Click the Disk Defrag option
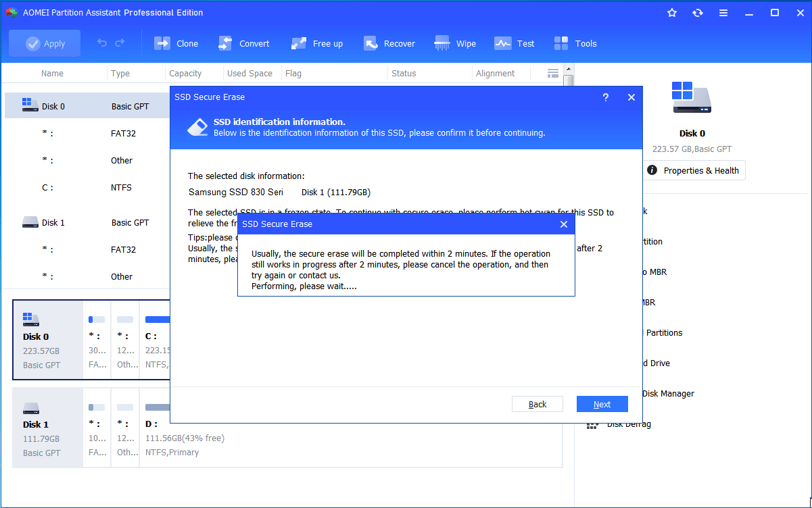 point(619,424)
